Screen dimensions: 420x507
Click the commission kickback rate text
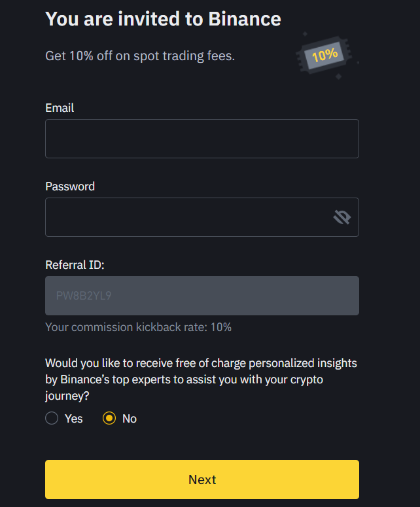[139, 327]
